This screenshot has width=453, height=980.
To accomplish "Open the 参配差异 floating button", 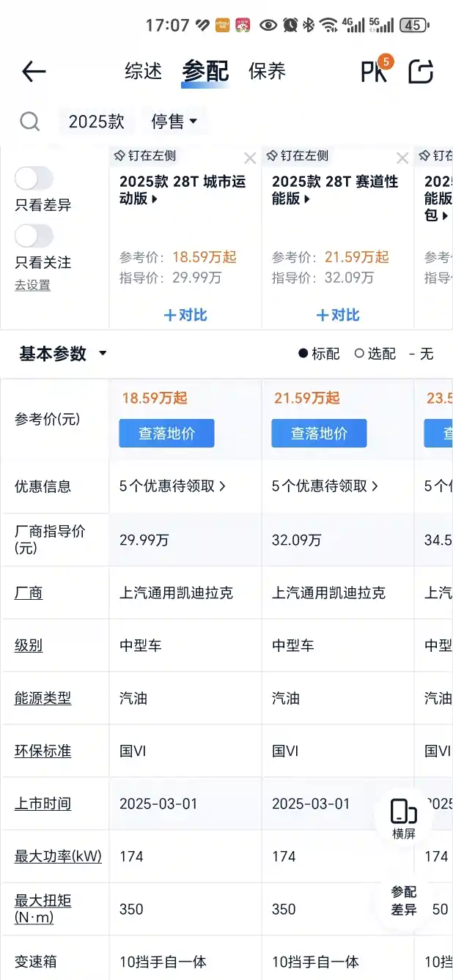I will pyautogui.click(x=404, y=901).
